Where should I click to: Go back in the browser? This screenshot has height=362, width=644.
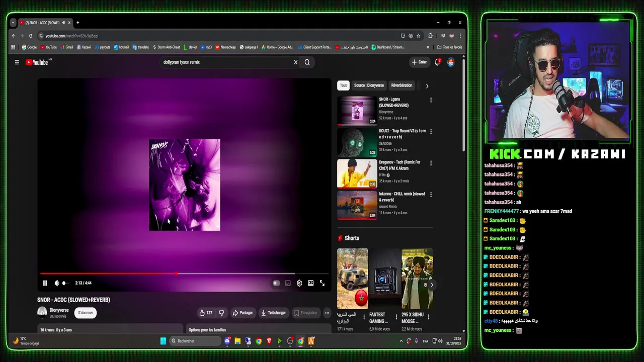(x=14, y=36)
